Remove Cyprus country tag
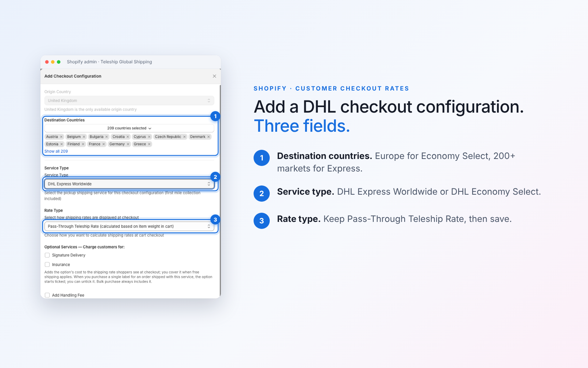The width and height of the screenshot is (588, 368). coord(149,137)
